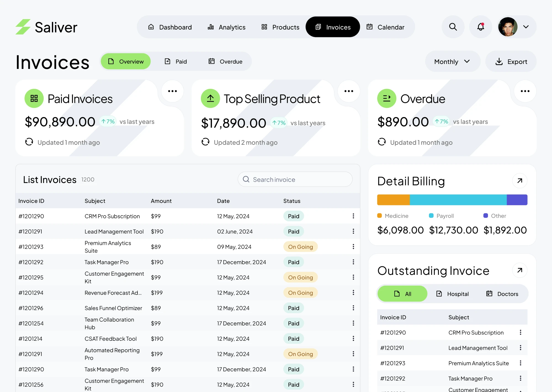Click arrow icon on Detail Billing panel

point(520,181)
